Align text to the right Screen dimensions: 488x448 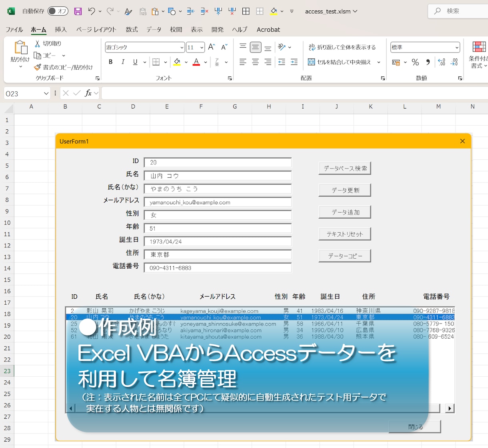268,62
